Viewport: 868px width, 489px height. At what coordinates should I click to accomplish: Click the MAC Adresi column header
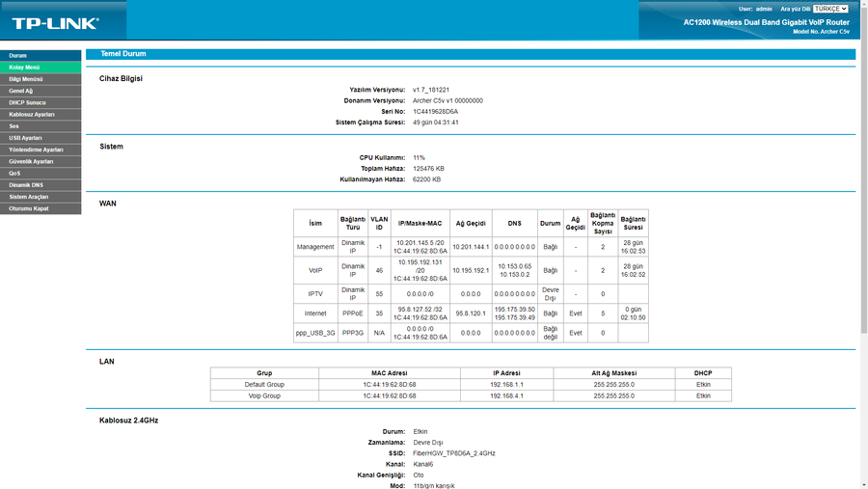[390, 373]
